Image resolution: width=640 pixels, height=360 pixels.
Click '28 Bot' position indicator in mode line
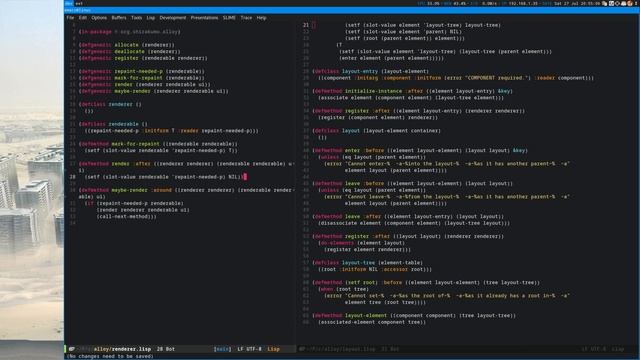click(x=166, y=349)
